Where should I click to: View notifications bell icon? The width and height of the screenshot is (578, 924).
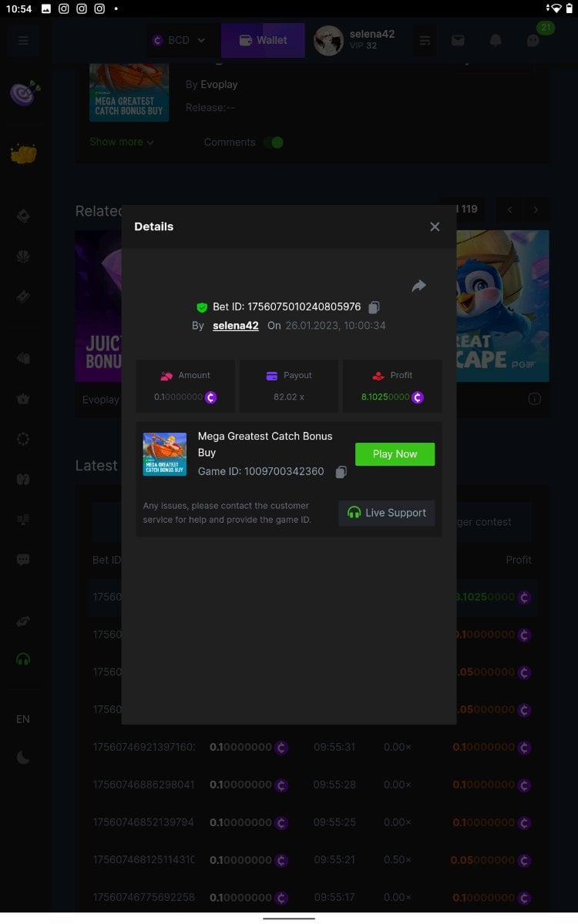pyautogui.click(x=496, y=40)
